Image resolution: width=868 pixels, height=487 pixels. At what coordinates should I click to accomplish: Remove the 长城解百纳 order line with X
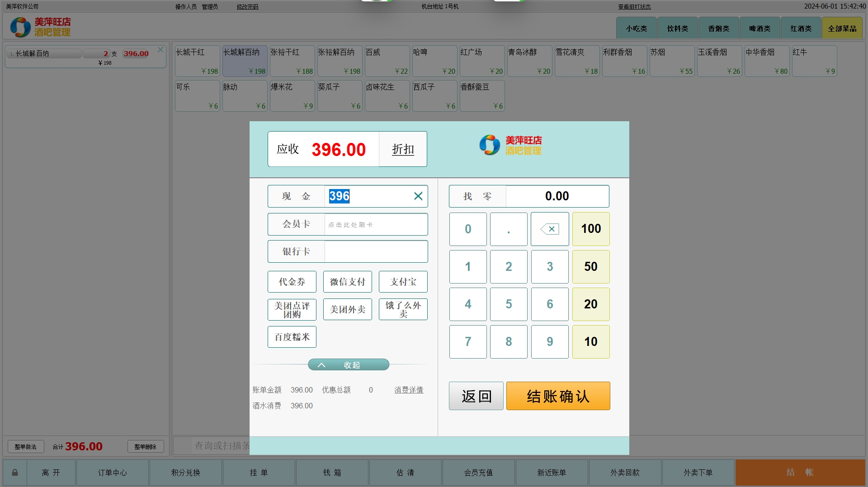pos(160,50)
